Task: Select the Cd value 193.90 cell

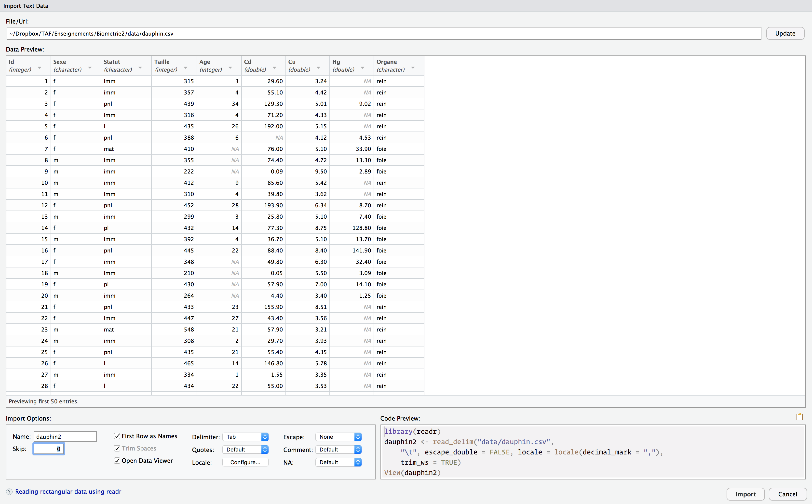Action: click(x=263, y=205)
